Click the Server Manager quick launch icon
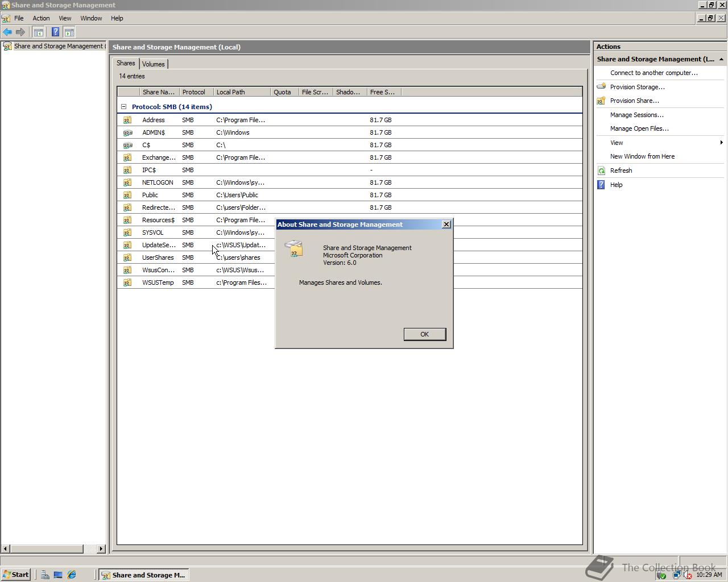The height and width of the screenshot is (582, 728). pos(45,575)
